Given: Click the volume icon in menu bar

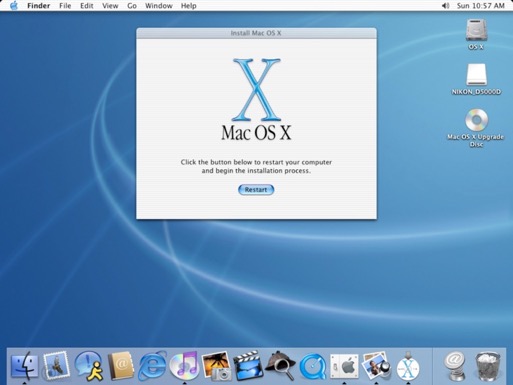Looking at the screenshot, I should click(x=445, y=6).
